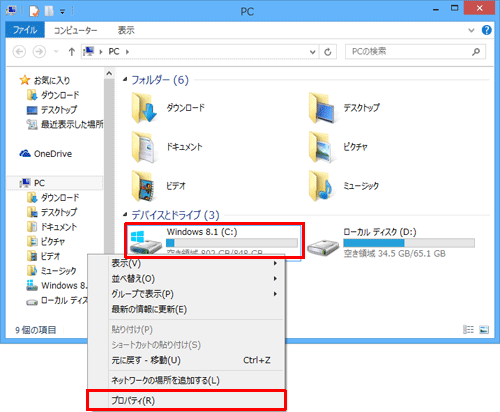
Task: Go up one folder level
Action: point(71,52)
